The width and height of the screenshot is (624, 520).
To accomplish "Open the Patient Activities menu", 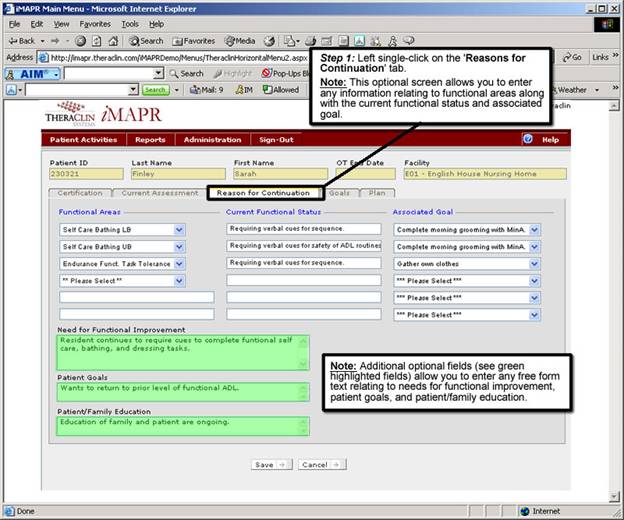I will [84, 140].
